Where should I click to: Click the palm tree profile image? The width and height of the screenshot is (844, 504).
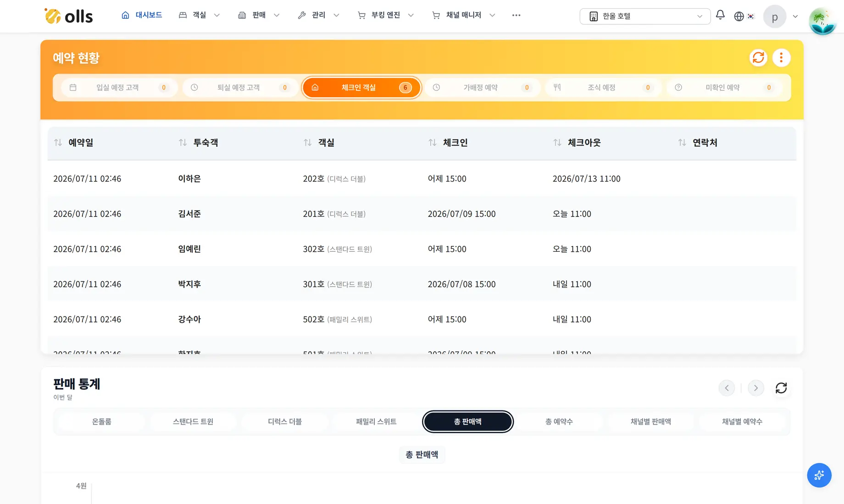coord(822,21)
